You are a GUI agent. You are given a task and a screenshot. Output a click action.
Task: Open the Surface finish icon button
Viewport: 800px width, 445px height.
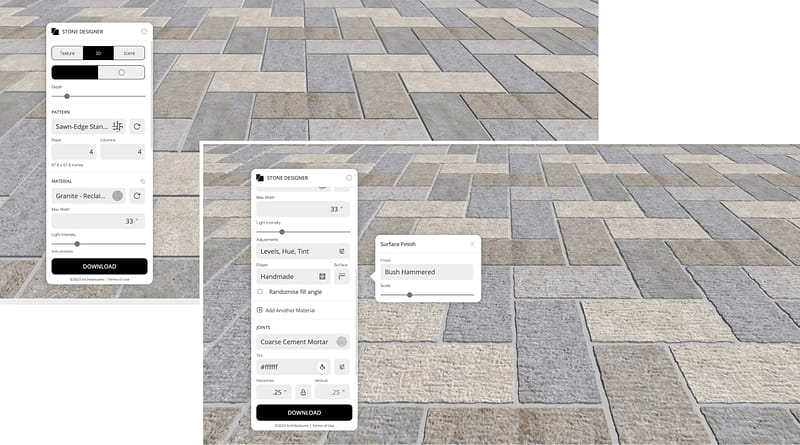point(342,276)
